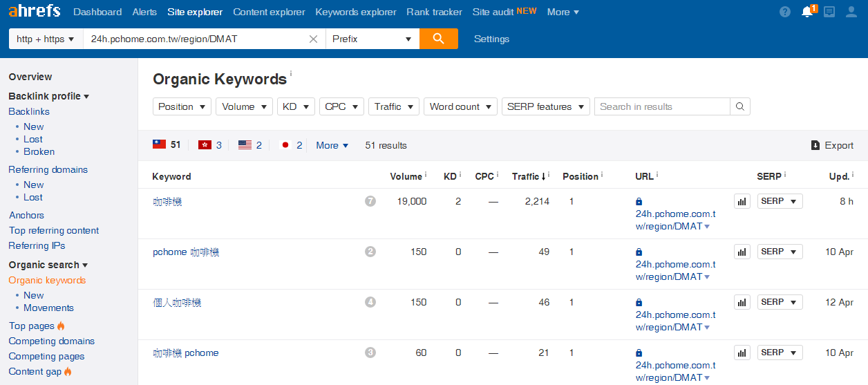Open the Word count filter dropdown
This screenshot has height=385, width=868.
click(x=460, y=106)
